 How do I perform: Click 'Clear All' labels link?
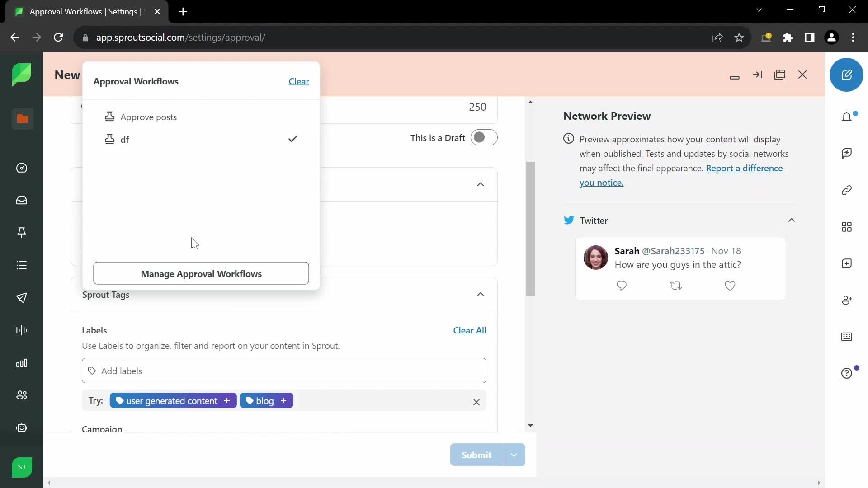click(x=470, y=330)
